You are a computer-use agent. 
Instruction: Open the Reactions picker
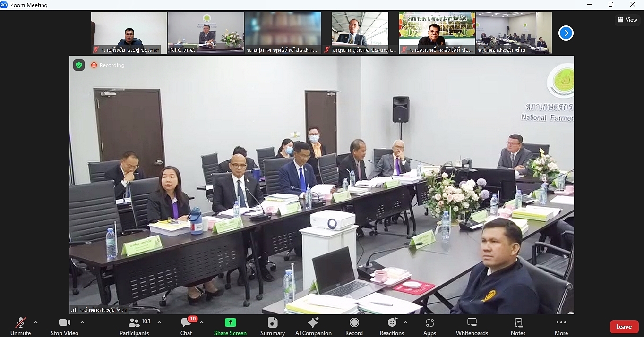(392, 326)
